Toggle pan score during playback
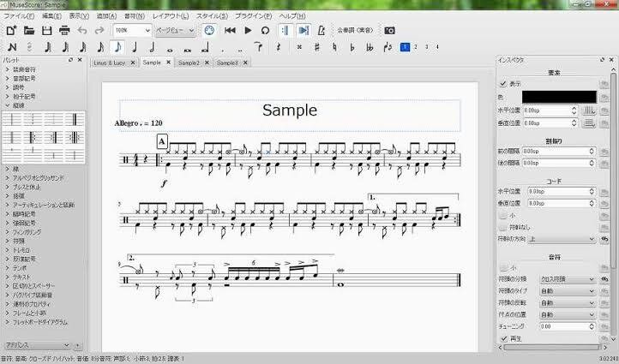The width and height of the screenshot is (619, 364). click(303, 30)
